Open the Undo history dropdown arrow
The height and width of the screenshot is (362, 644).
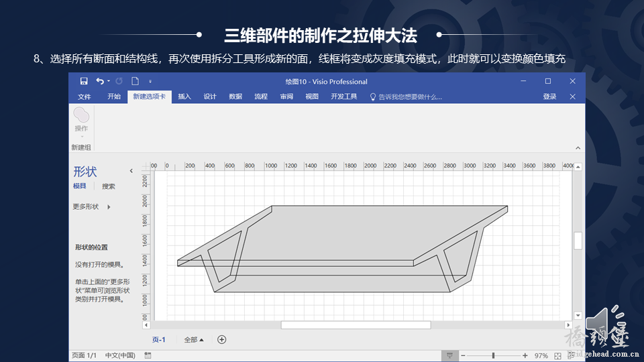pos(109,81)
